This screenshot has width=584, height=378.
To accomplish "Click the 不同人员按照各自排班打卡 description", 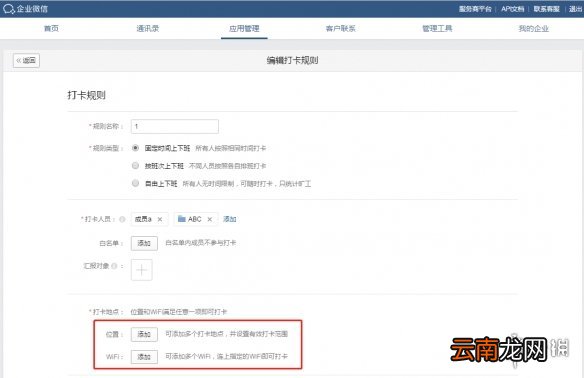I will click(x=228, y=166).
